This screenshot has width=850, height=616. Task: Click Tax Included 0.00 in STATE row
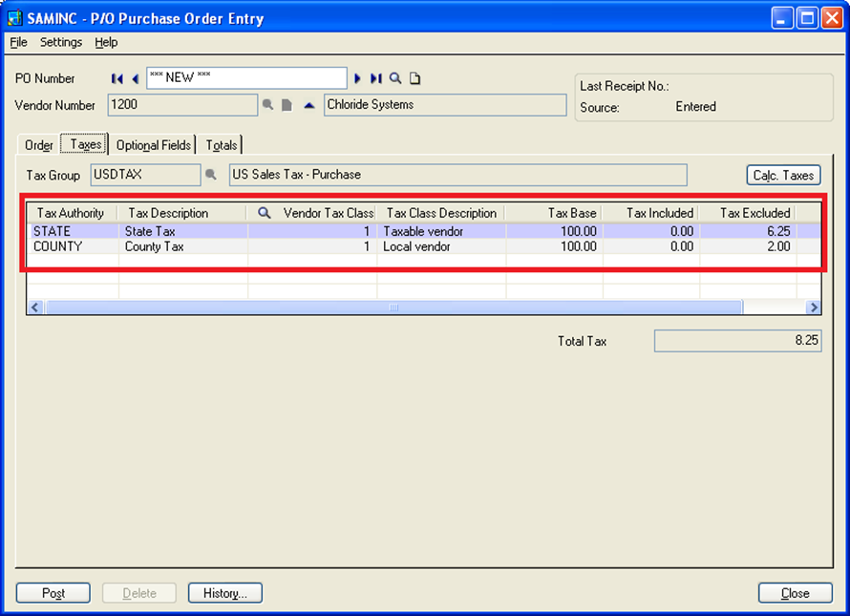651,231
